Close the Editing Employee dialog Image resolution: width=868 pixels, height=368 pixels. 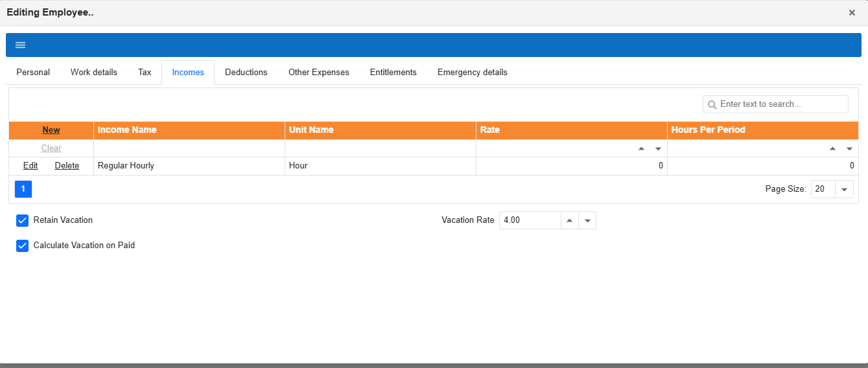point(852,12)
